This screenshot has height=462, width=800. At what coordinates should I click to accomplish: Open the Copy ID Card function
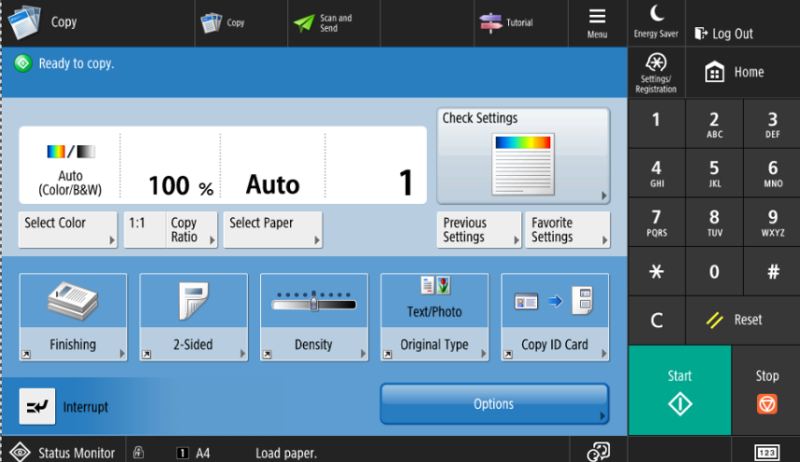pos(554,317)
